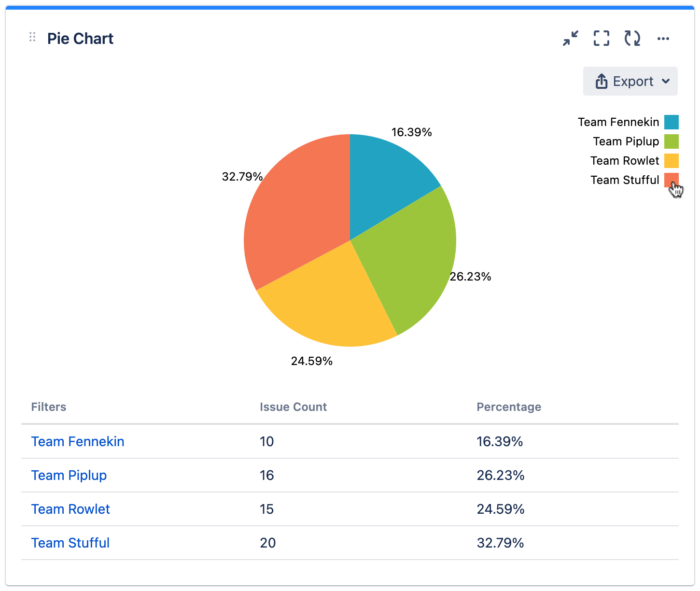700x591 pixels.
Task: Select the Issue Count column header
Action: point(293,407)
